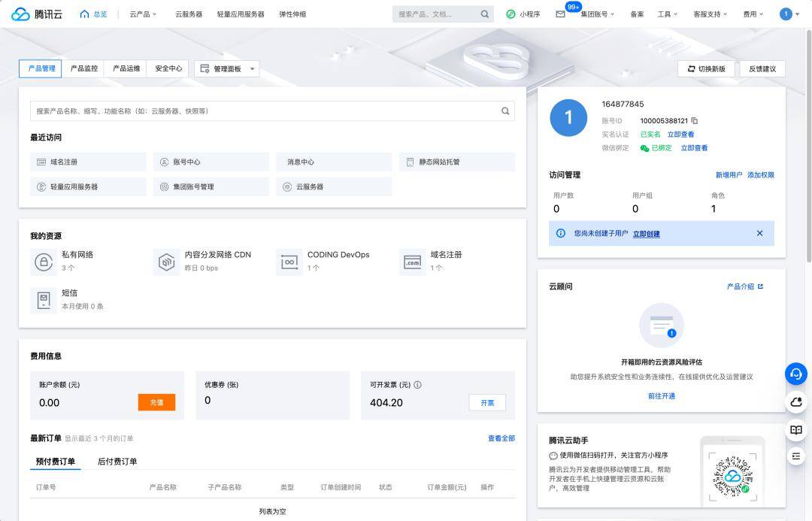Viewport: 812px width, 521px height.
Task: Click the documentation book icon on the right edge
Action: 795,429
